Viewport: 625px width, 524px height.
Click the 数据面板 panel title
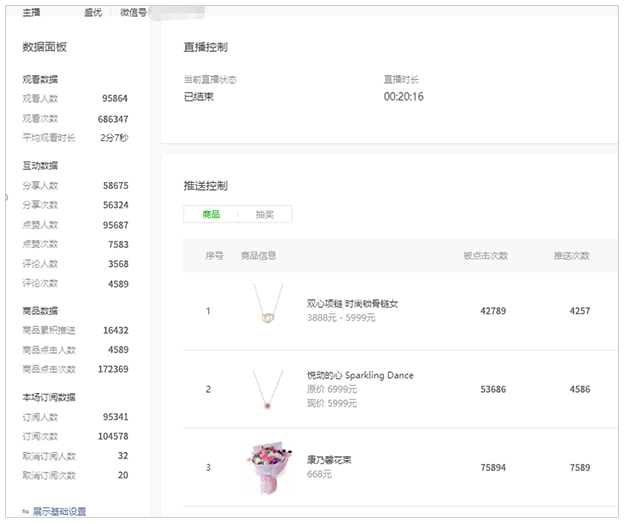pos(45,47)
